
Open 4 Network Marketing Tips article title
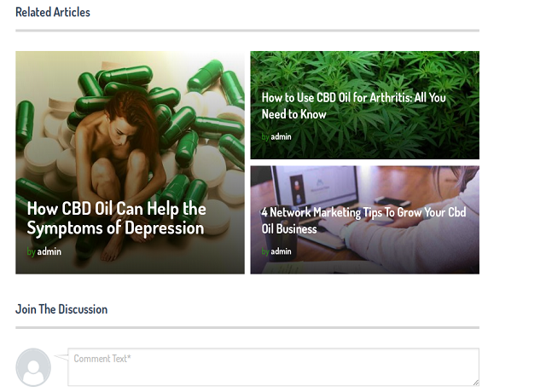[x=363, y=221]
